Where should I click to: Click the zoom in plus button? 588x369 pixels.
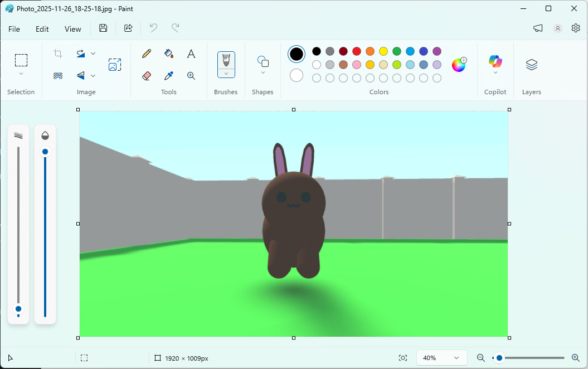pyautogui.click(x=576, y=358)
